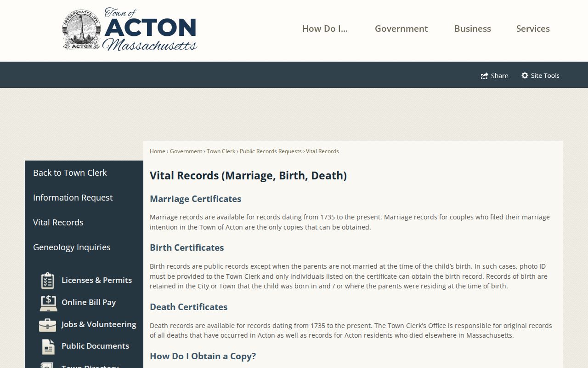
Task: Click the Public Documents page icon
Action: click(x=48, y=346)
